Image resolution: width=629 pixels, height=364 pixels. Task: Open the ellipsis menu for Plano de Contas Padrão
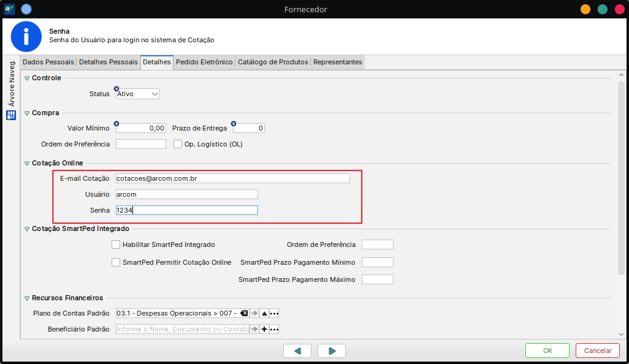click(x=274, y=313)
